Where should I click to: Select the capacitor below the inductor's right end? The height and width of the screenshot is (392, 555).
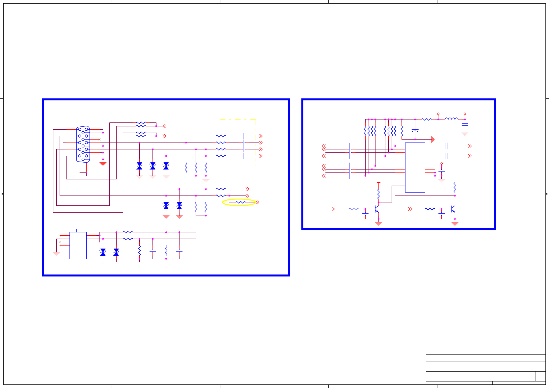point(465,125)
